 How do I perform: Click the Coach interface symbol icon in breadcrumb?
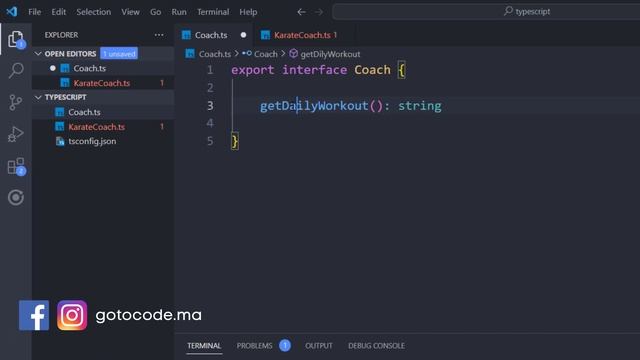247,53
